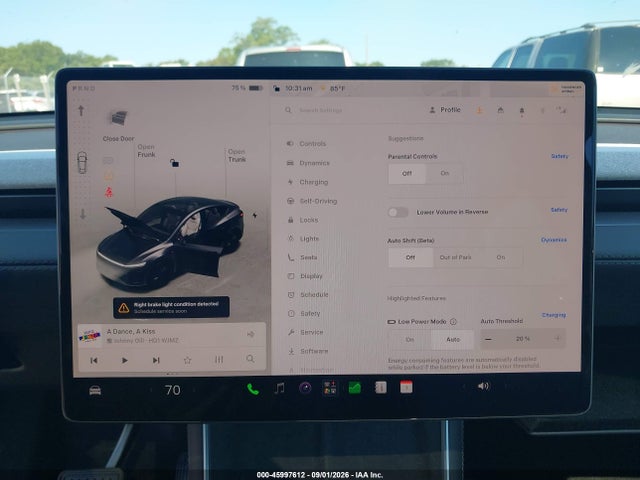Open the Charging settings menu
This screenshot has width=640, height=480.
click(307, 182)
